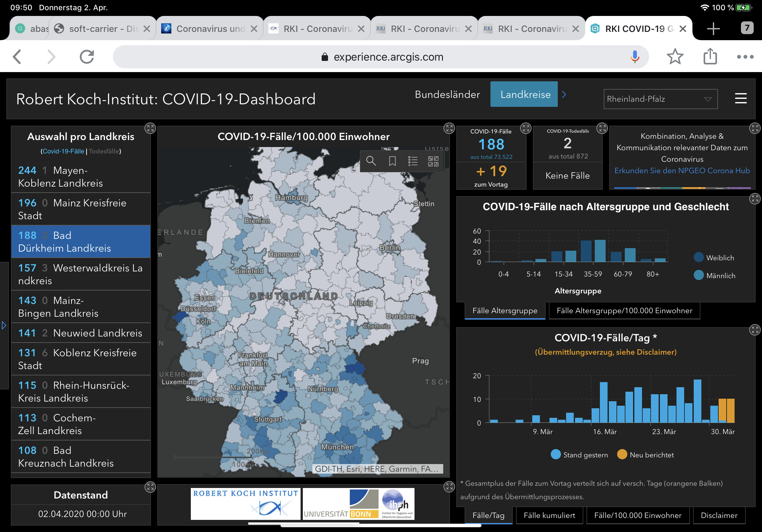Screen dimensions: 762x532
Task: Open the map bookmarks icon
Action: point(392,161)
